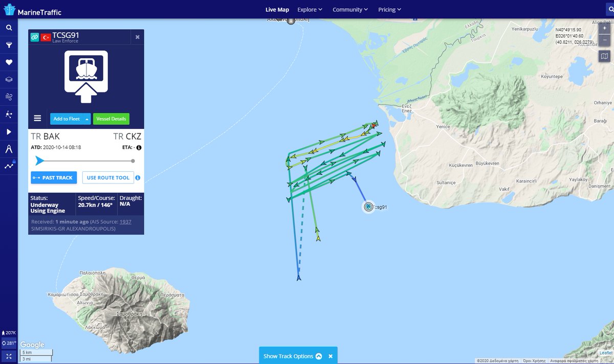This screenshot has height=364, width=614.
Task: Open the map layers sidebar icon
Action: (x=9, y=80)
